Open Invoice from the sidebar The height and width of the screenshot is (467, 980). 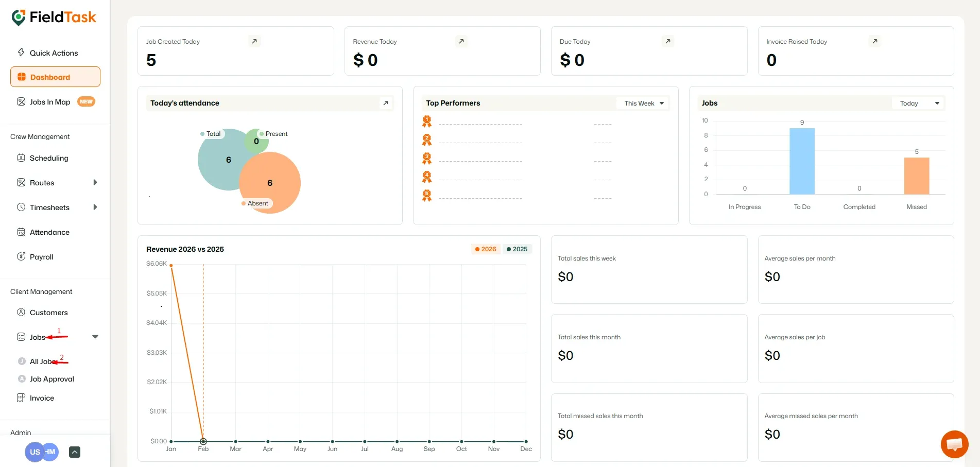[x=41, y=397]
